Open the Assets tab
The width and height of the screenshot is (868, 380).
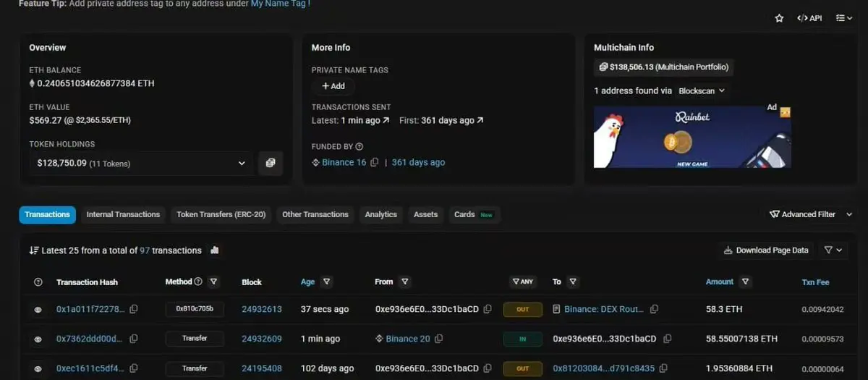pyautogui.click(x=425, y=214)
